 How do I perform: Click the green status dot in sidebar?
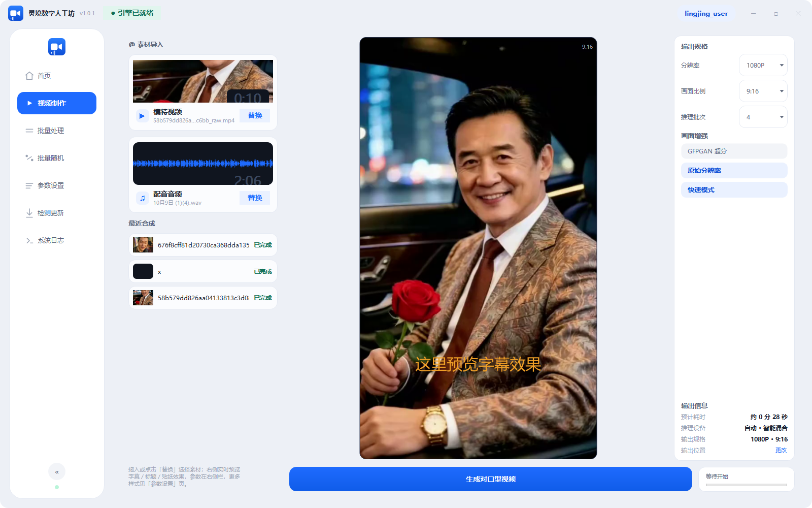point(57,487)
